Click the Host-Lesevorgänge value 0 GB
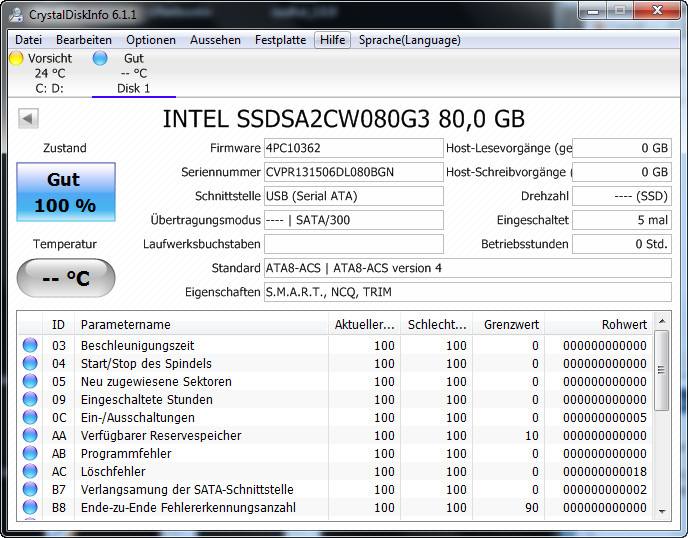Screen dimensions: 688x538 coord(622,148)
